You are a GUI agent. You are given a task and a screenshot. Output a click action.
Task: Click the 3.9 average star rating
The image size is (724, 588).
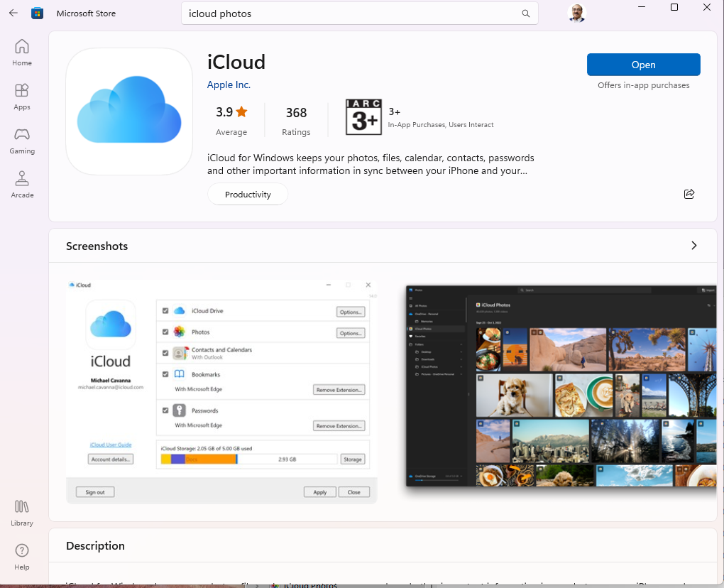[231, 119]
